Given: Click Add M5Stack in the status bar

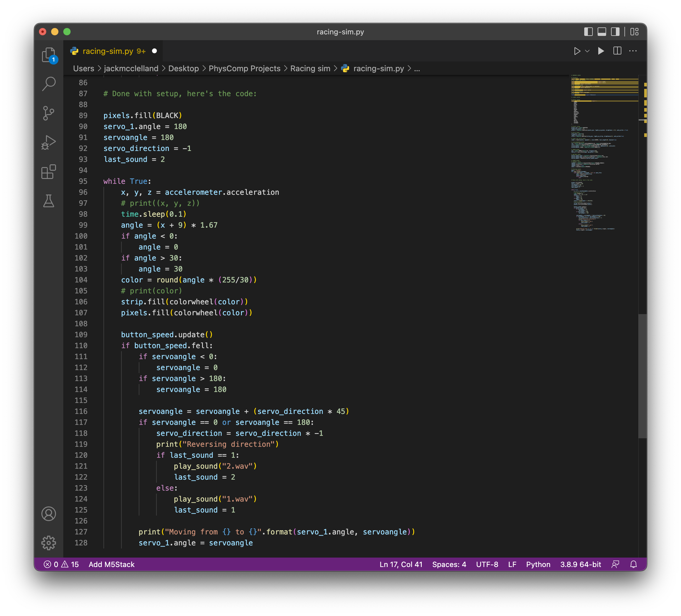Looking at the screenshot, I should pyautogui.click(x=111, y=564).
